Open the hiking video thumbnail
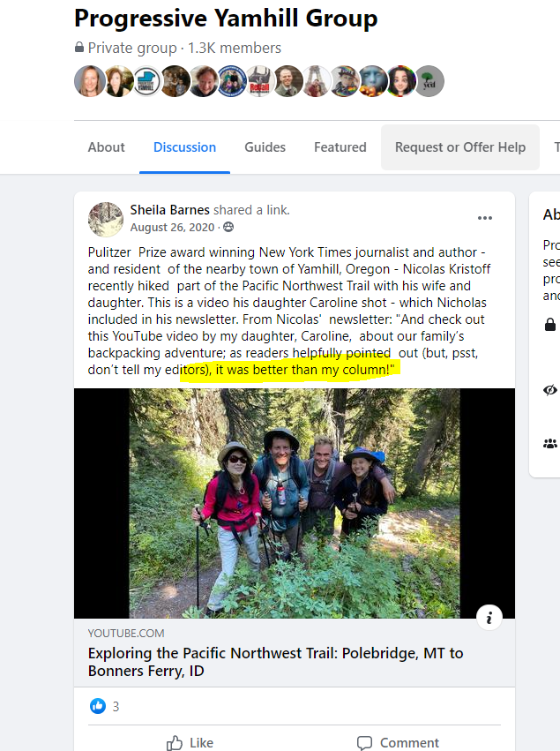The width and height of the screenshot is (560, 751). coord(295,503)
